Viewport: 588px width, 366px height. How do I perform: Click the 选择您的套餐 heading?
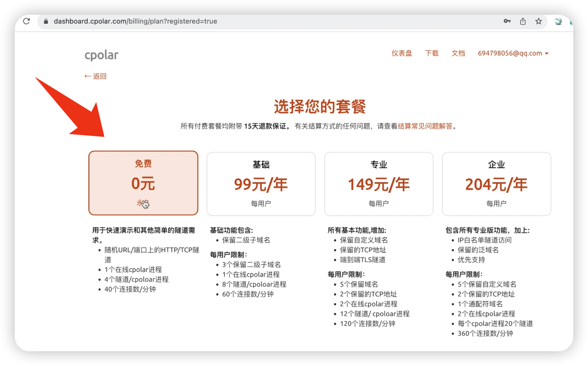click(x=320, y=106)
